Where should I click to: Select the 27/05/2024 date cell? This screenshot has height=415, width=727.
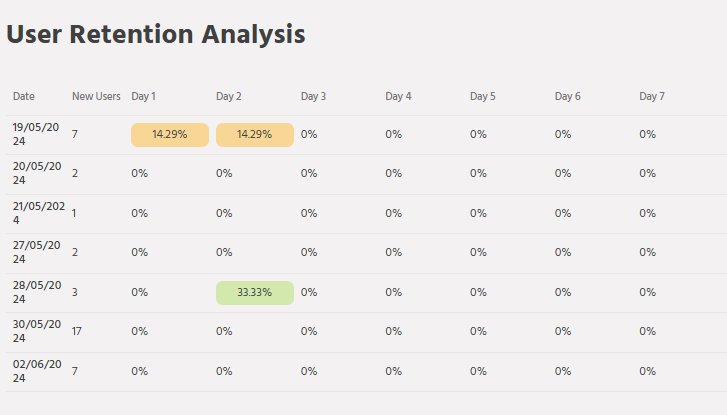pyautogui.click(x=37, y=252)
